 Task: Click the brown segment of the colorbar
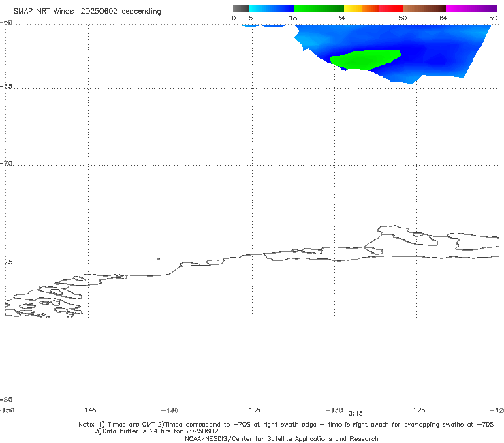coord(424,8)
